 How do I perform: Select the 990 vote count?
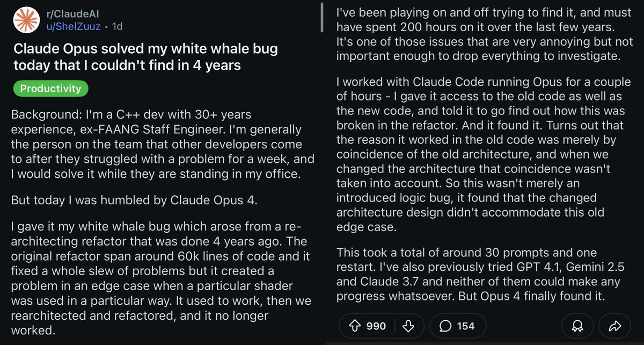(376, 326)
